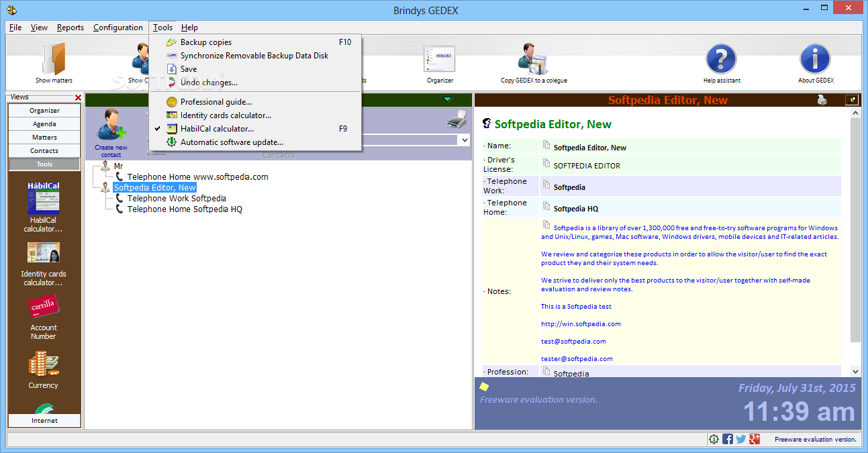
Task: Click the 11:39 am clock display
Action: point(799,411)
